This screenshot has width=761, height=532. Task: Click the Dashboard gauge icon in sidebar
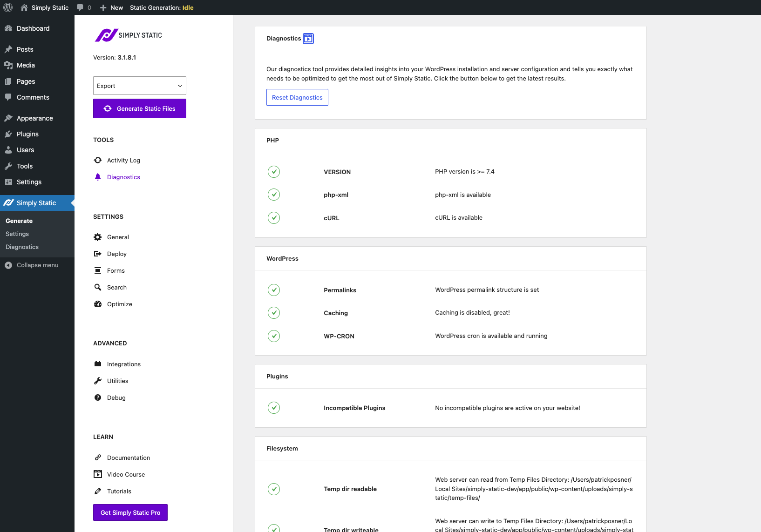[8, 28]
